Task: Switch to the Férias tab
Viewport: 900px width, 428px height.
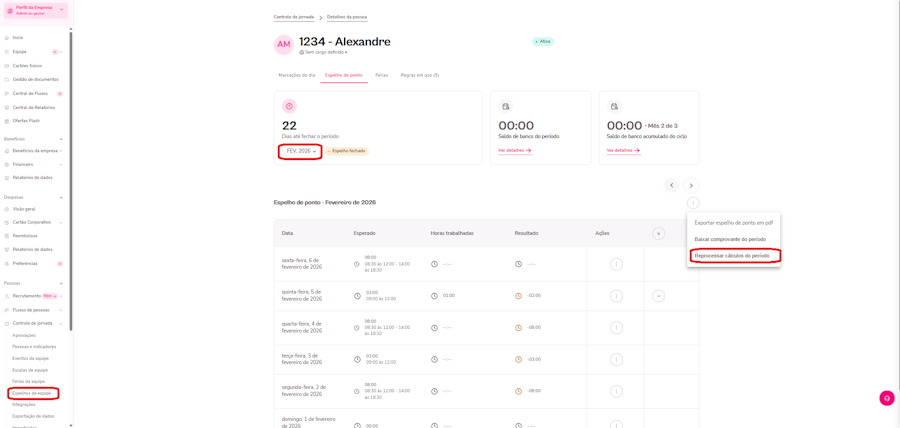Action: (382, 75)
